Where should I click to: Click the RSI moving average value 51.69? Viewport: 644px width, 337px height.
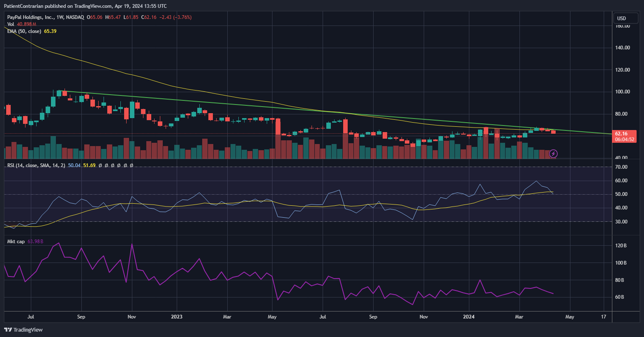tap(89, 165)
